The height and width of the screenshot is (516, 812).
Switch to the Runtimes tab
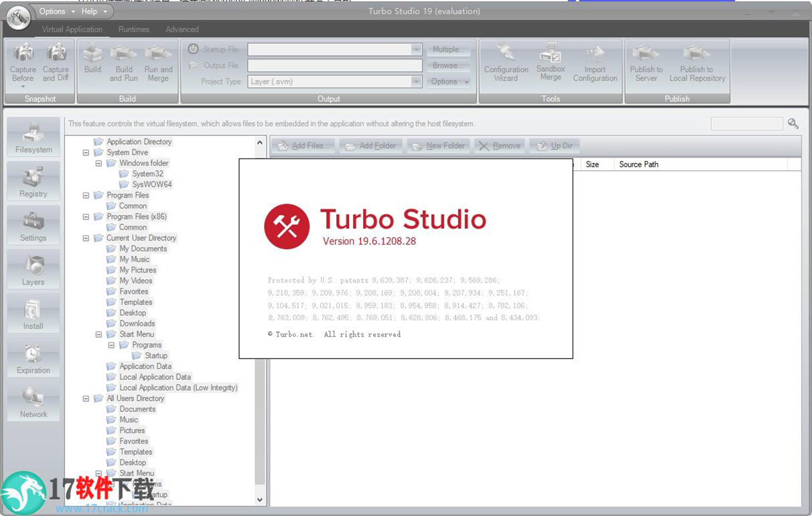coord(134,29)
